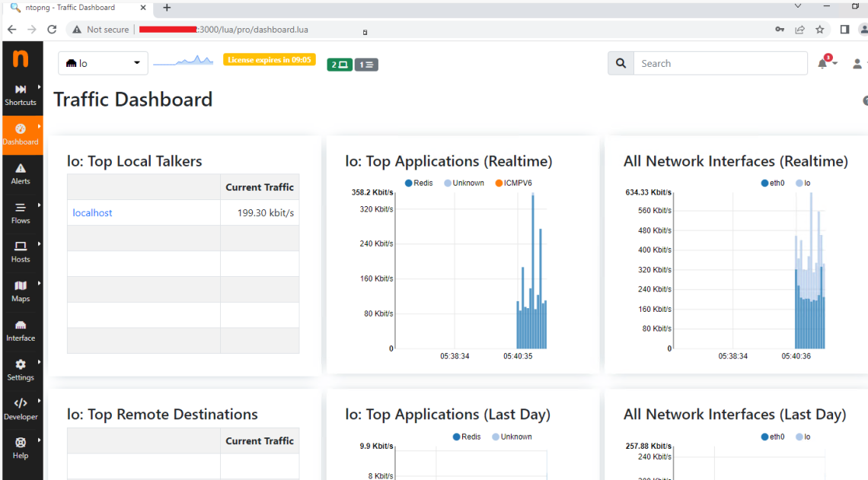Open the lo interface dropdown

[103, 63]
